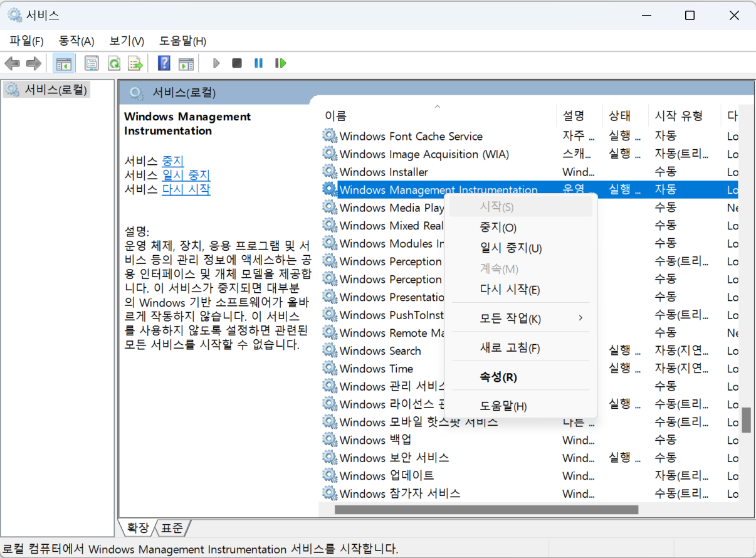Click gear icon of Windows 참가자 서비스 row
Screen dimensions: 756x558
coord(329,493)
